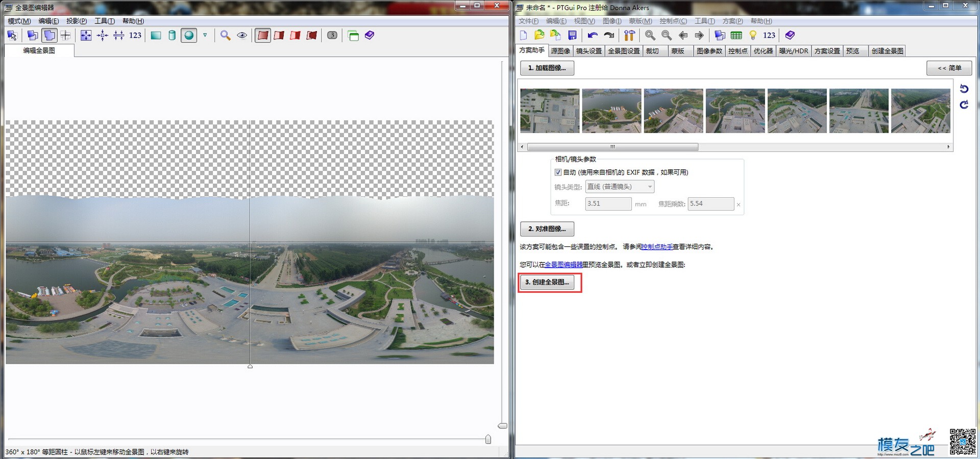
Task: Click the 2. 对准图像 button
Action: point(547,229)
